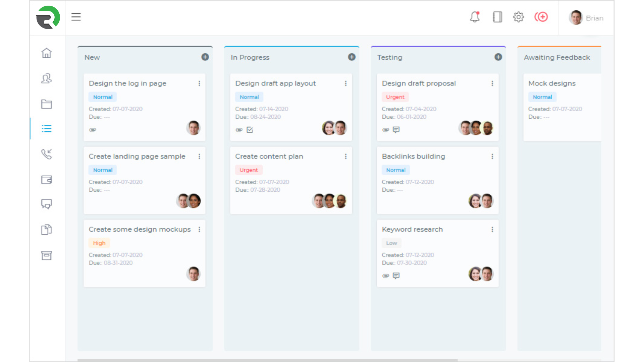The image size is (644, 362).
Task: Open the wallet sidebar icon
Action: coord(46,180)
